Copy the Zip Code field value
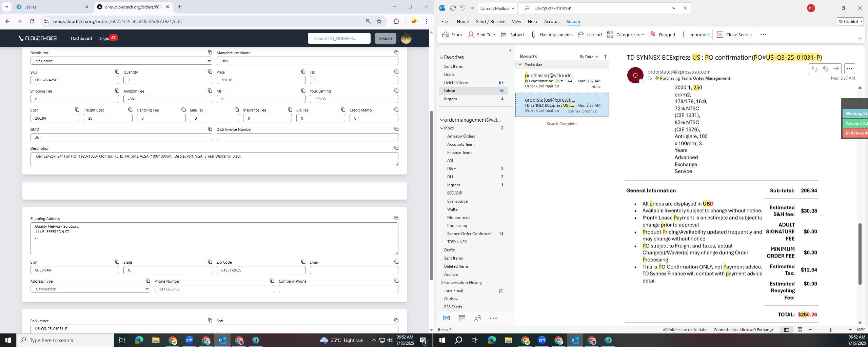This screenshot has height=347, width=868. point(303,262)
